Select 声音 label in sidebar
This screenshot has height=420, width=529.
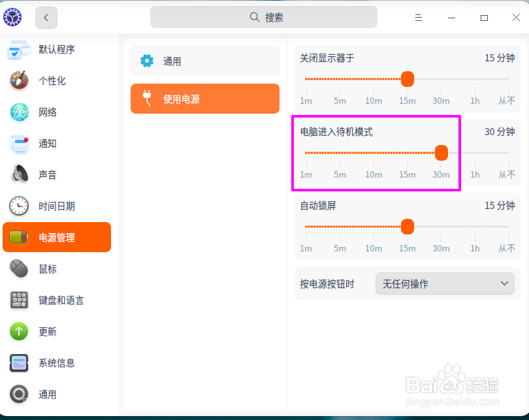pos(48,175)
